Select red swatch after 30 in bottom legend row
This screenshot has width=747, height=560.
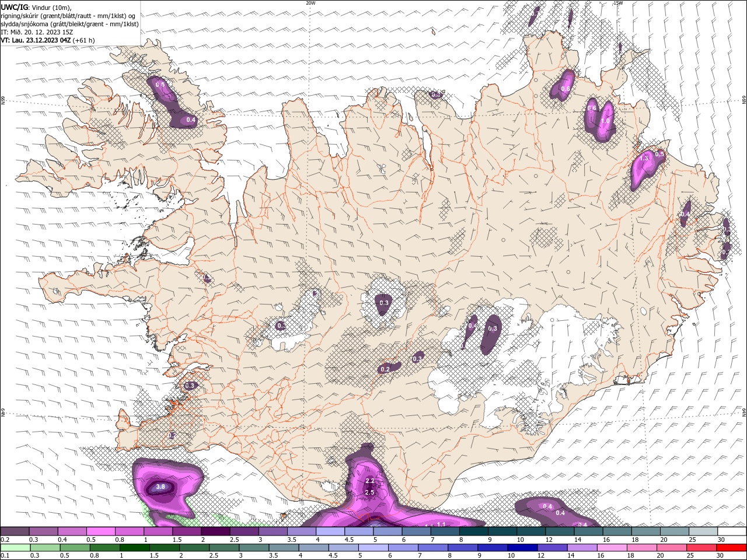point(732,548)
